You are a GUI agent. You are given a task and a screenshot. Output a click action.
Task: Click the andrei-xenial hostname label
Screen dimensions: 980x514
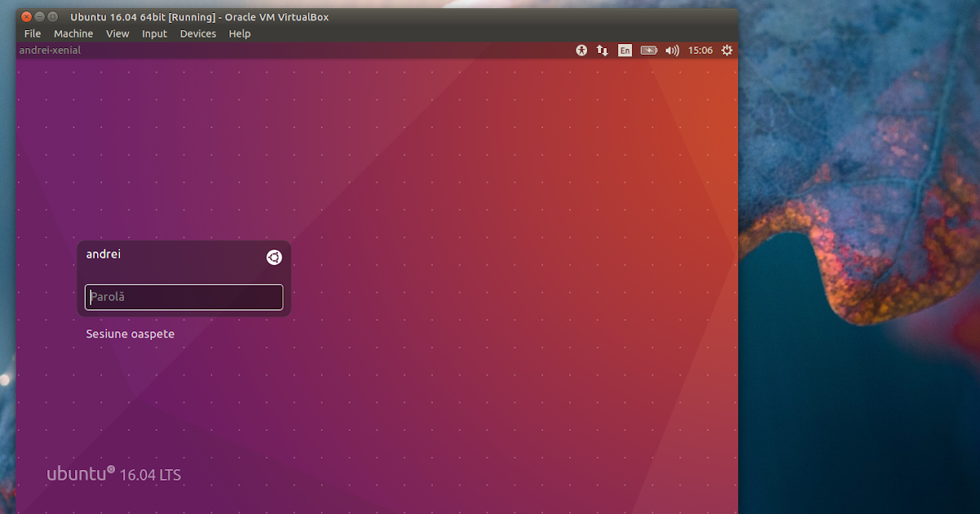50,50
